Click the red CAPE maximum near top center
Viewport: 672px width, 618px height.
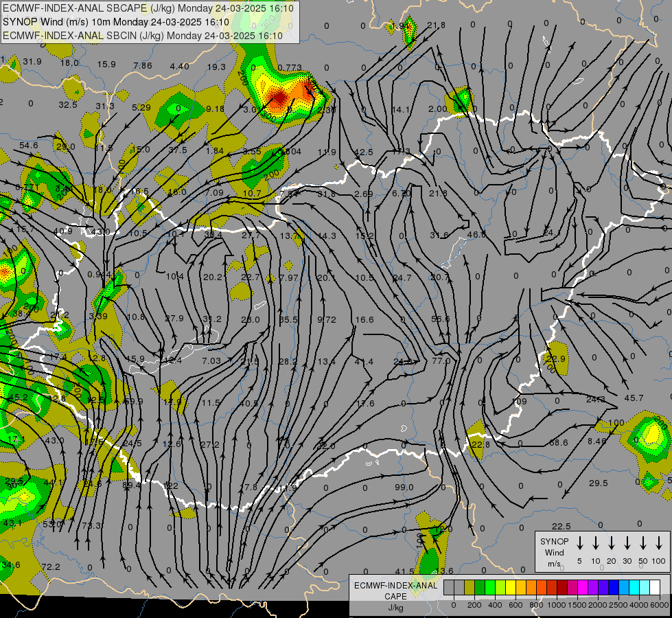[279, 98]
